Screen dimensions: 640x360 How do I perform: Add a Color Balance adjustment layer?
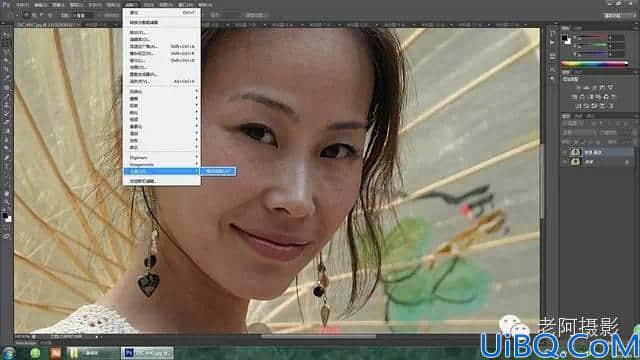click(x=582, y=97)
